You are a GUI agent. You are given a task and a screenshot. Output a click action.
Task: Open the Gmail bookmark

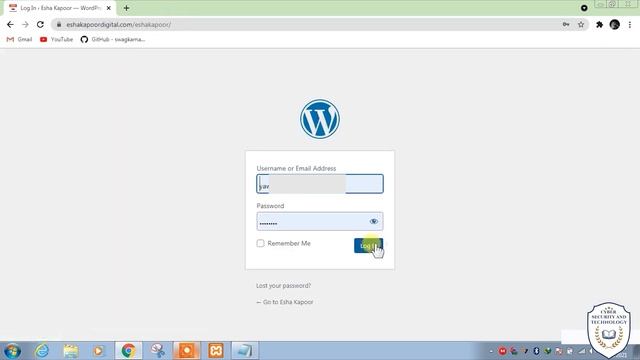click(x=19, y=39)
